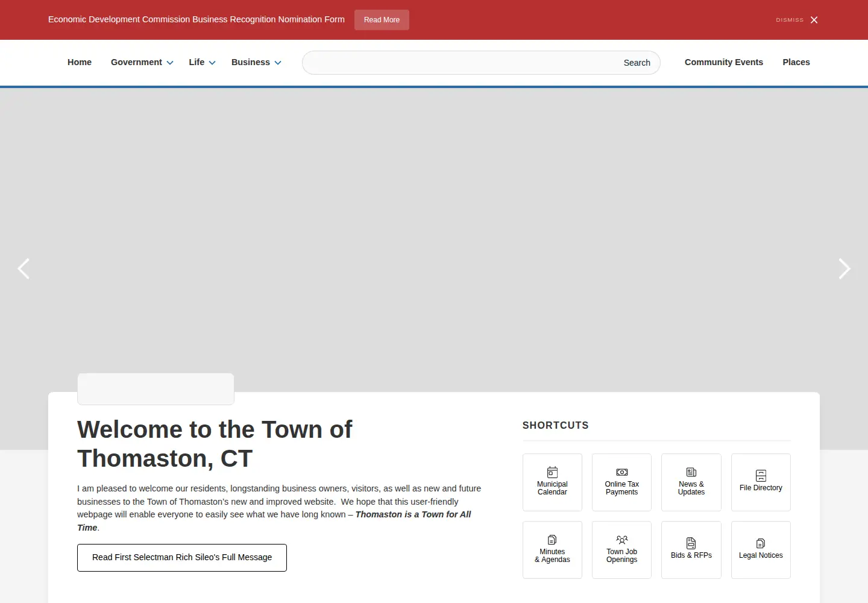Expand the Life menu
868x603 pixels.
(x=202, y=62)
